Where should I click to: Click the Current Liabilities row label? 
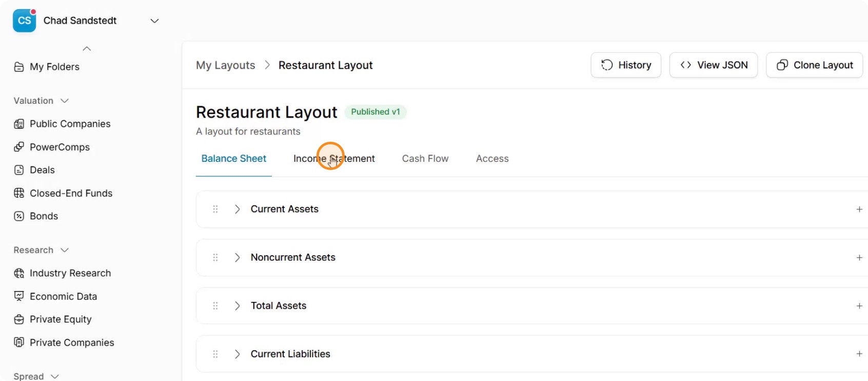coord(290,354)
